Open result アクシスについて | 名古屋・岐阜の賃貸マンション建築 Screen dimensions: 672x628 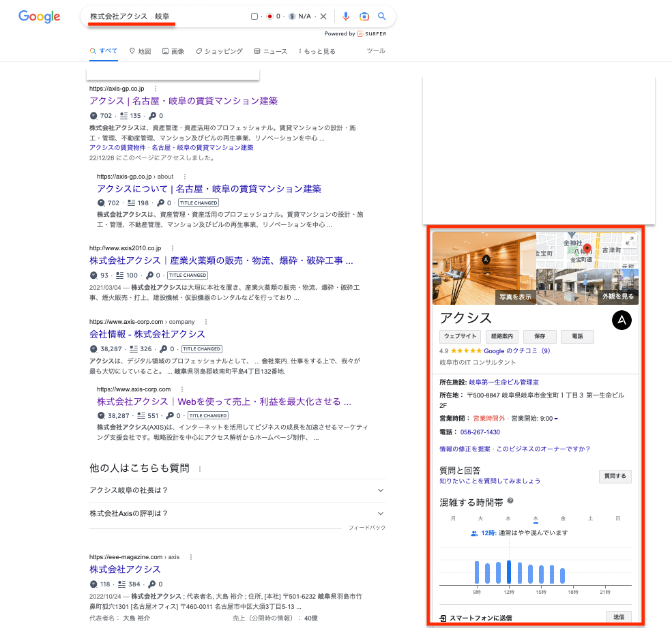[209, 189]
